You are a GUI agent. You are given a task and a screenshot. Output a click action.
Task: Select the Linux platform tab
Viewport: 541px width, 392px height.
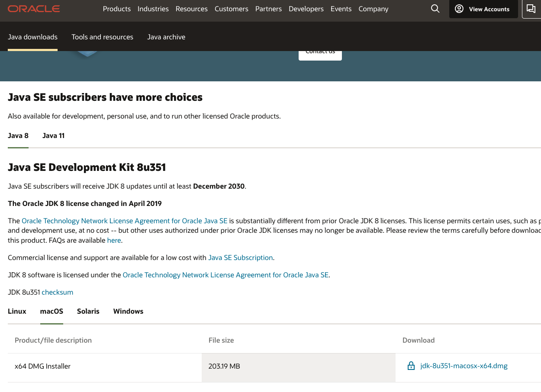pyautogui.click(x=17, y=312)
